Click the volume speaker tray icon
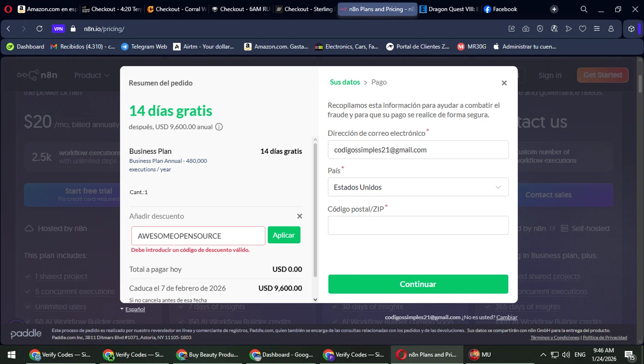 click(566, 355)
